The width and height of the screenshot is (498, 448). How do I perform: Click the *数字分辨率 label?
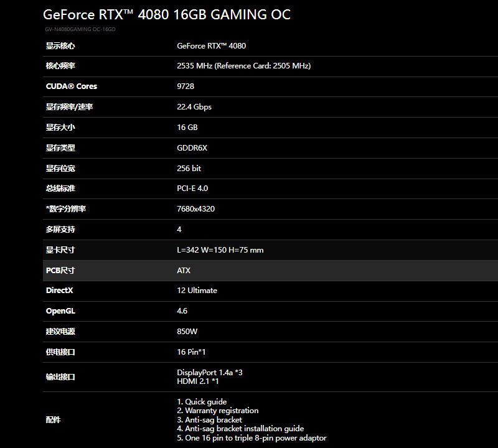point(66,209)
